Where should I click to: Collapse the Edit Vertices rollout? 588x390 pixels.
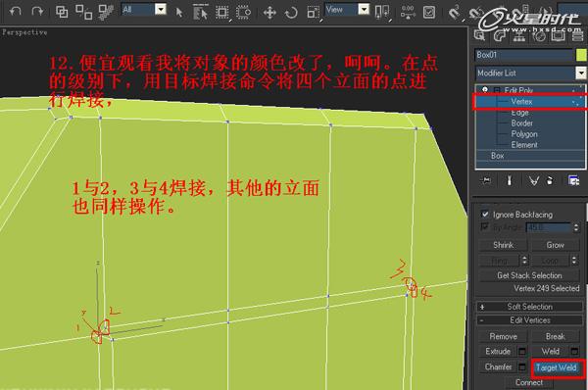tap(529, 320)
